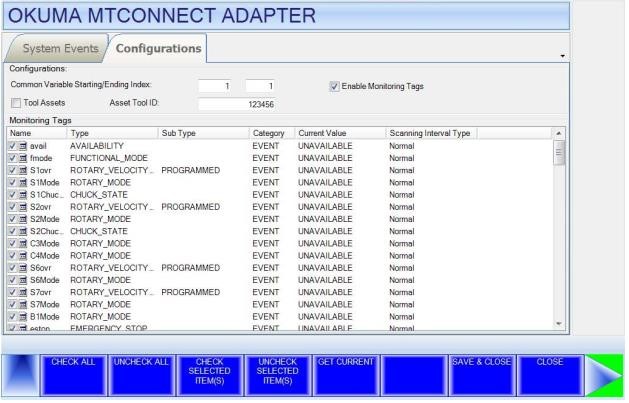Click the tag icon beside S1ovr
Viewport: 629px width, 403px height.
tap(23, 171)
